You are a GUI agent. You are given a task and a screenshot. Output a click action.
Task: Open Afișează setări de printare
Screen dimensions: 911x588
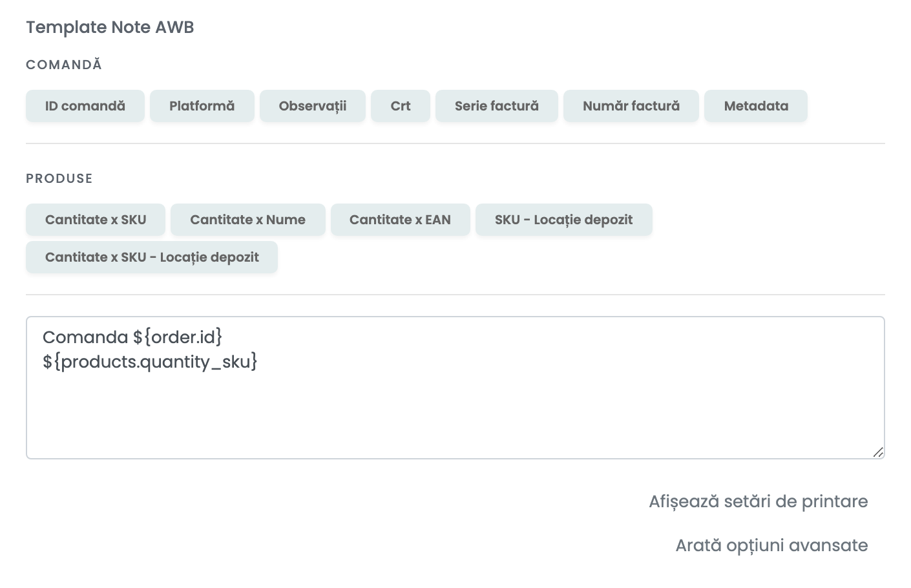[759, 501]
